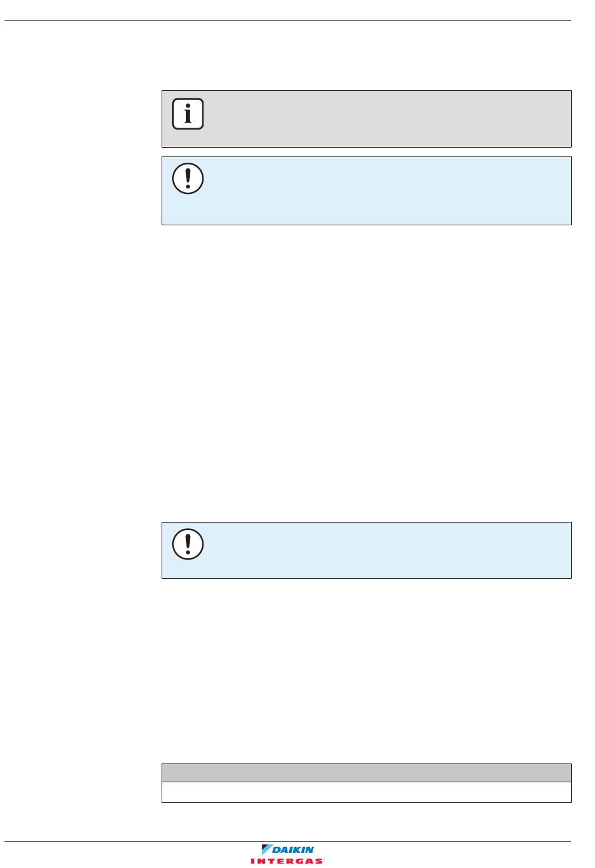This screenshot has width=595, height=868.
Task: Click the gray table header row
Action: 366,773
